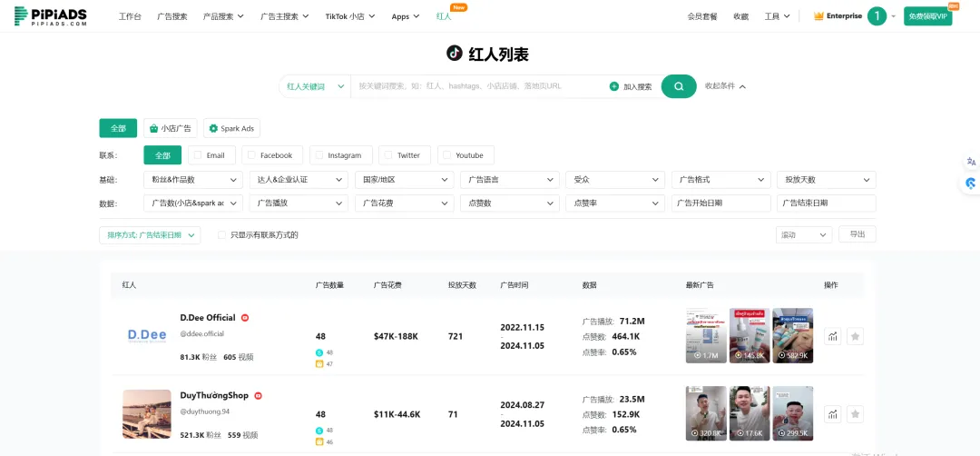This screenshot has width=980, height=456.
Task: Open analytics chart for D.Dee Official
Action: [x=832, y=336]
